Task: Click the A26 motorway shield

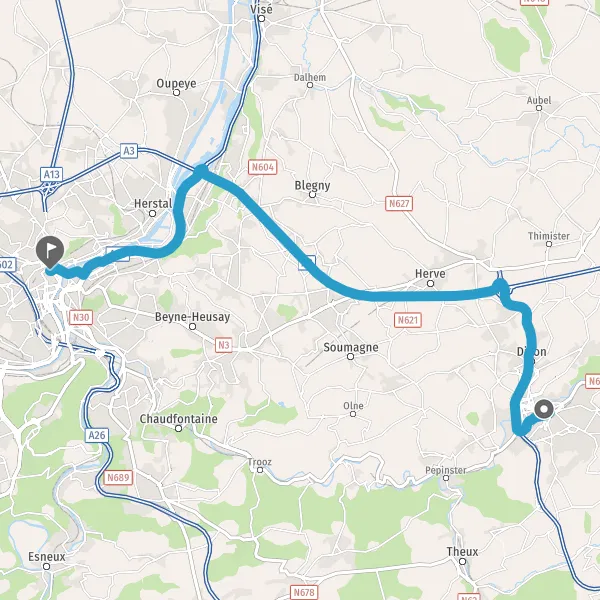Action: pyautogui.click(x=96, y=435)
